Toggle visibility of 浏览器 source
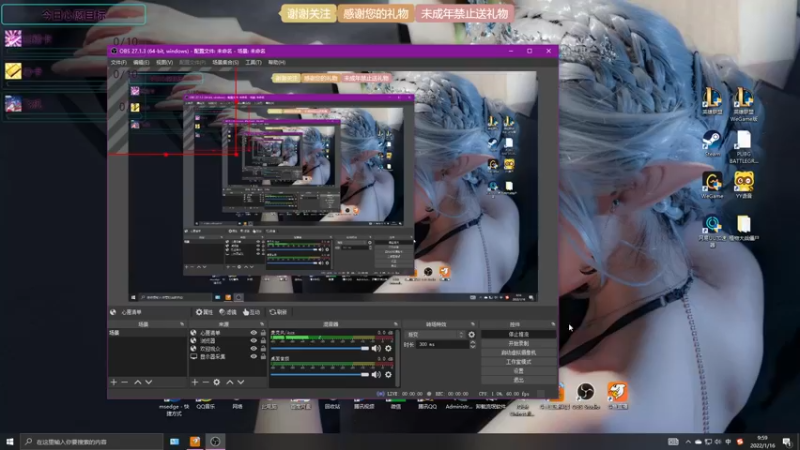 coord(254,340)
